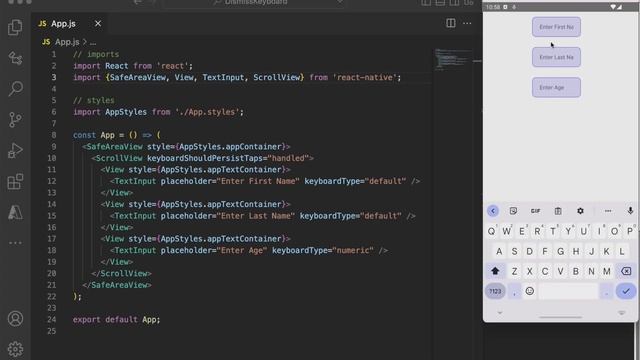Switch keyboard to ?123 symbols
The image size is (640, 360).
(x=495, y=291)
